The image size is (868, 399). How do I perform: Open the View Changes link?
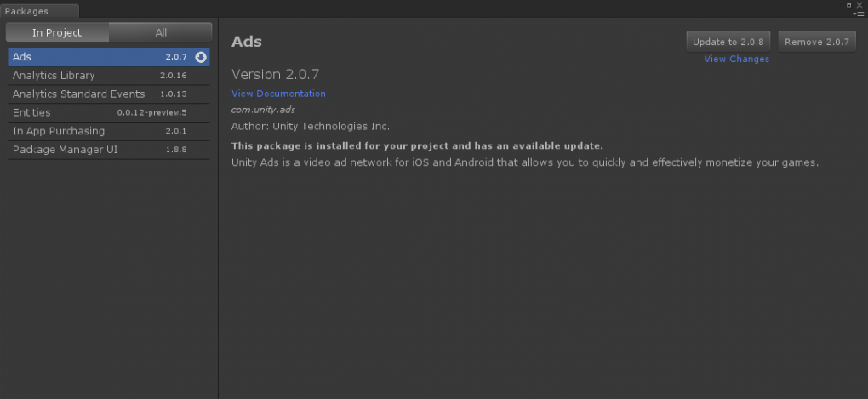click(x=736, y=60)
